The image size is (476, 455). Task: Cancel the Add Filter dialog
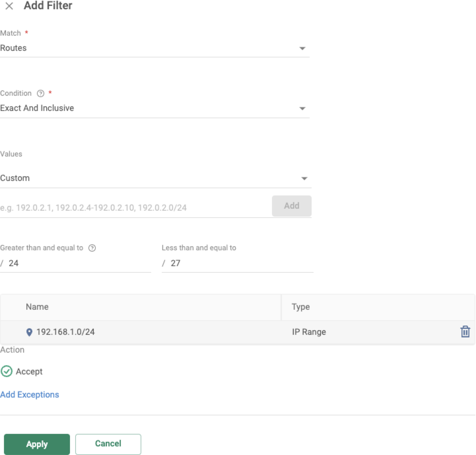(108, 444)
